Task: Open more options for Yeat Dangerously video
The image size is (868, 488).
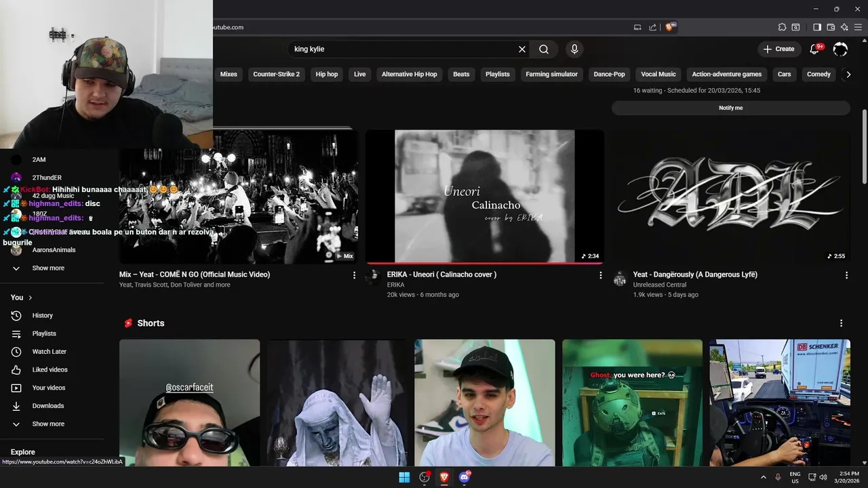Action: click(x=846, y=275)
